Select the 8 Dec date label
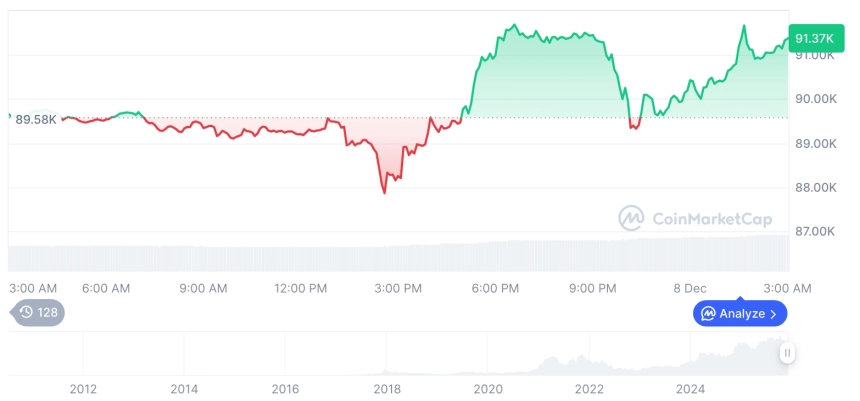 tap(690, 288)
